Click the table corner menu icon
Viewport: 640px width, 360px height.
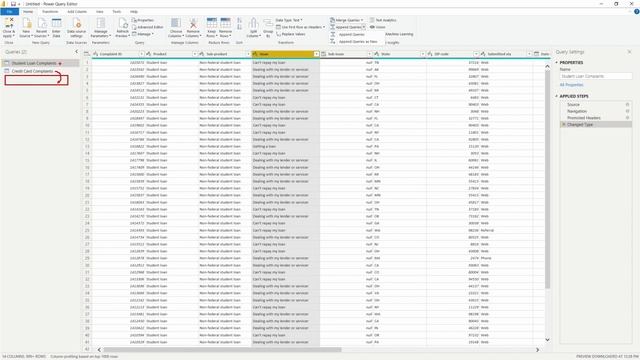tap(87, 54)
